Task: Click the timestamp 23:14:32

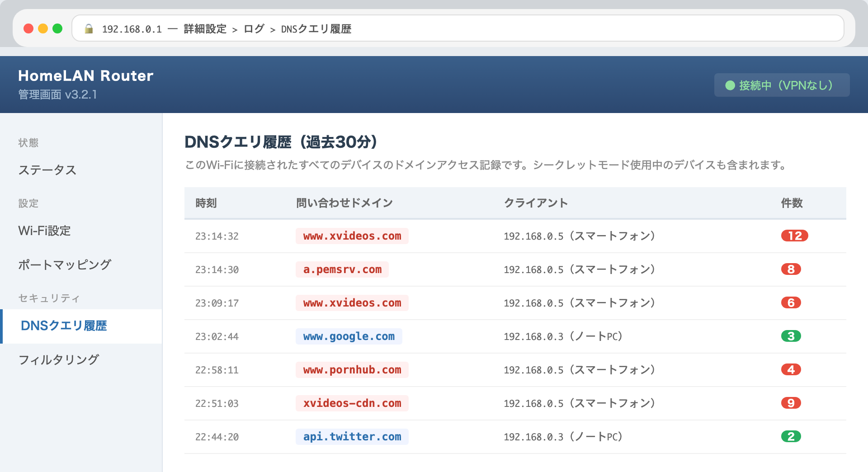Action: 217,236
